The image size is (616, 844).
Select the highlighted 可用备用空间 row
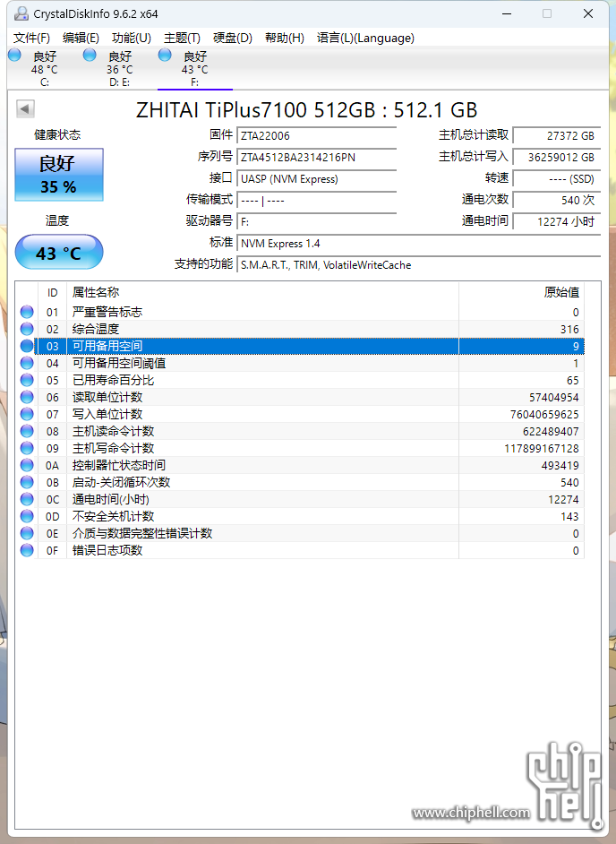[x=300, y=346]
